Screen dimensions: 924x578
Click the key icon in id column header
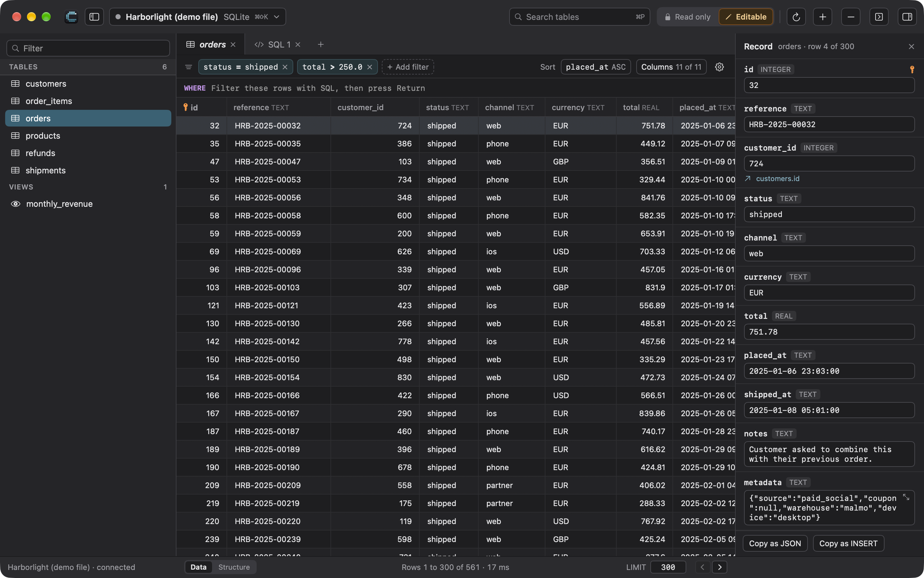click(x=185, y=107)
